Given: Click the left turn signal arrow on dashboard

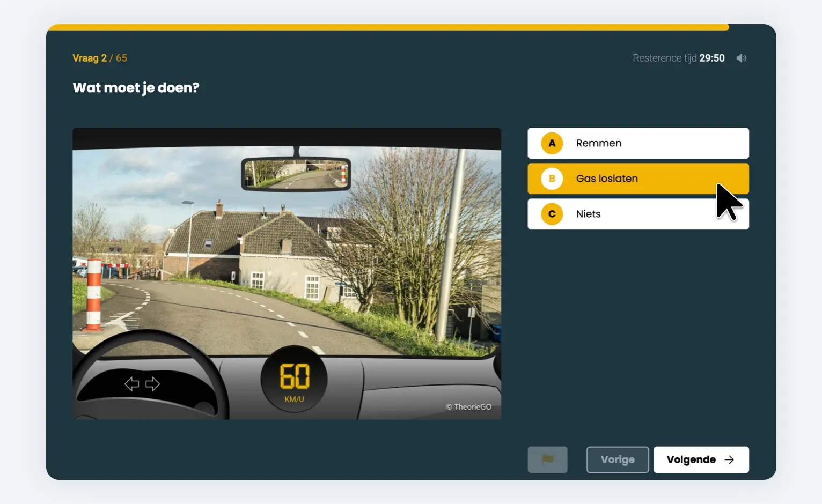Looking at the screenshot, I should (132, 384).
